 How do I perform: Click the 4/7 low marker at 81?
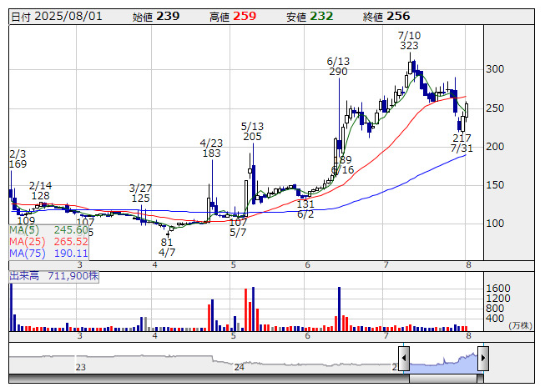click(167, 247)
